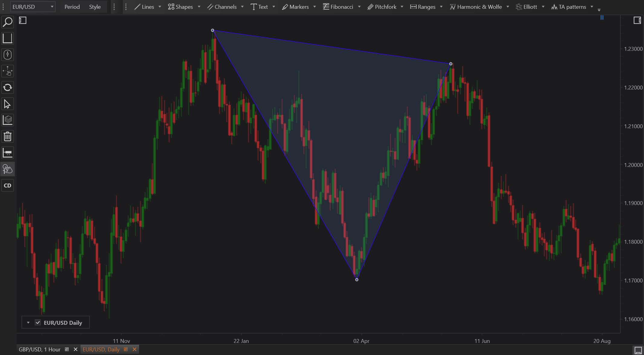This screenshot has width=644, height=355.
Task: Click the trash delete drawings icon
Action: click(x=8, y=137)
